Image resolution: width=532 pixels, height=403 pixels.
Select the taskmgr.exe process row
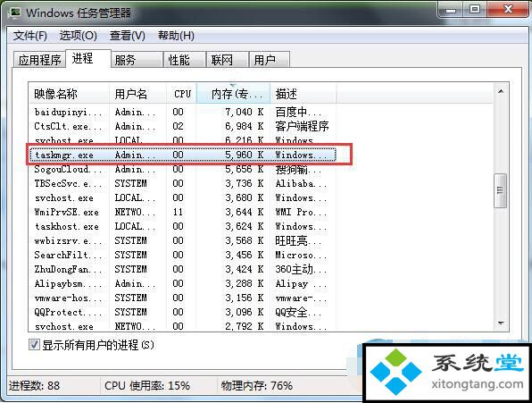(x=182, y=155)
